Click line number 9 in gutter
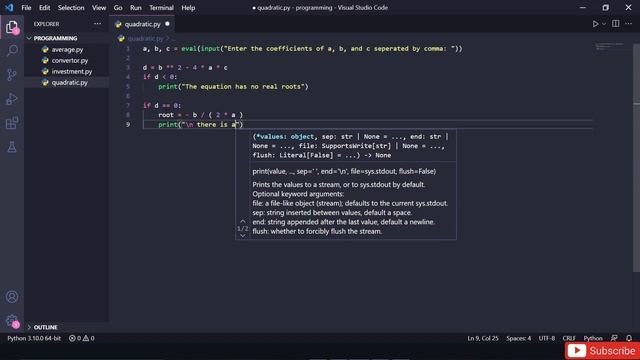This screenshot has width=640, height=360. pyautogui.click(x=128, y=124)
